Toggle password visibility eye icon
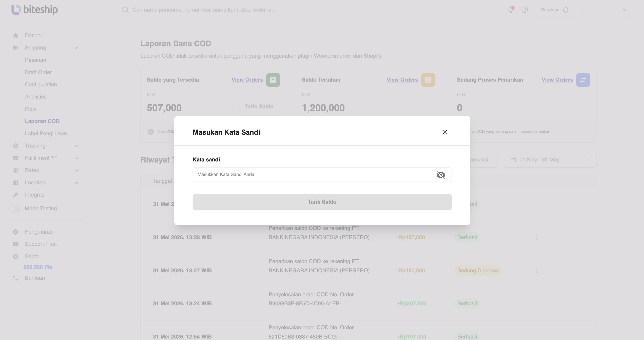Viewport: 644px width, 340px height. click(x=441, y=175)
